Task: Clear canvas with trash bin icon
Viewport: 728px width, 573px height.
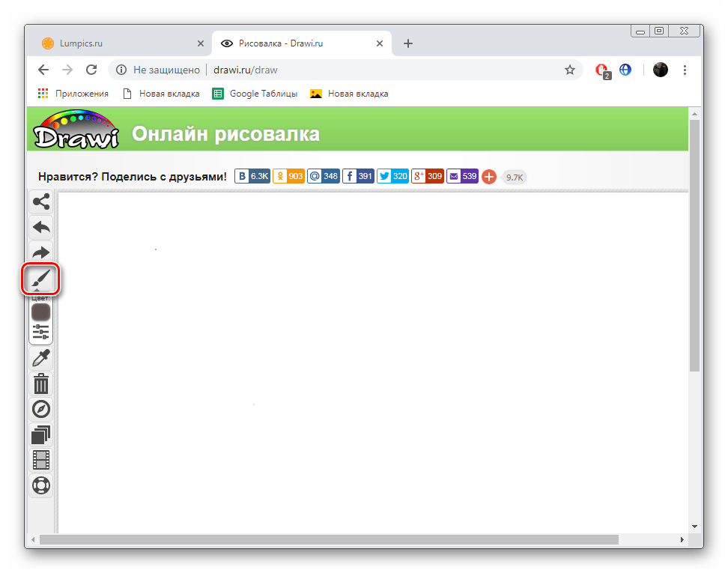Action: point(40,384)
